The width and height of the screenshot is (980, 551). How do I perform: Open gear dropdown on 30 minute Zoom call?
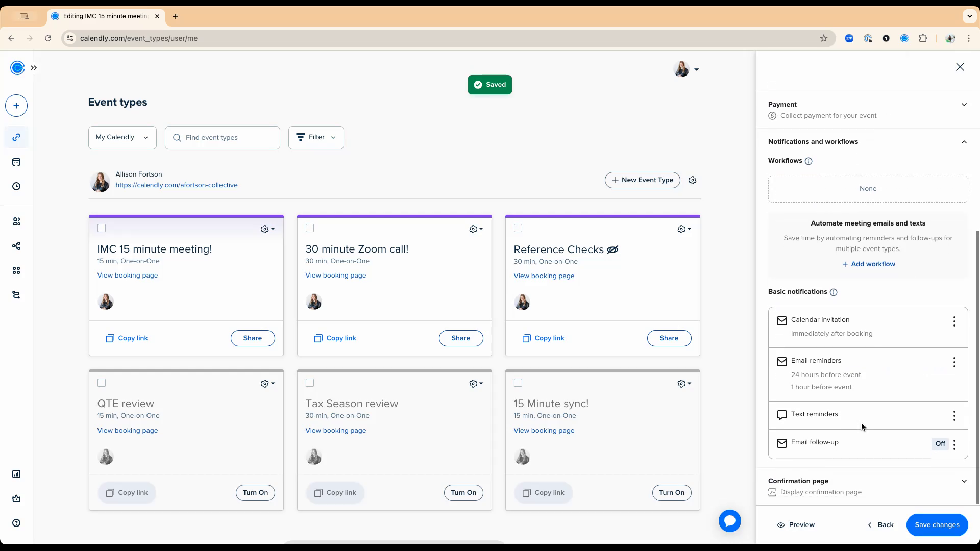pyautogui.click(x=476, y=229)
